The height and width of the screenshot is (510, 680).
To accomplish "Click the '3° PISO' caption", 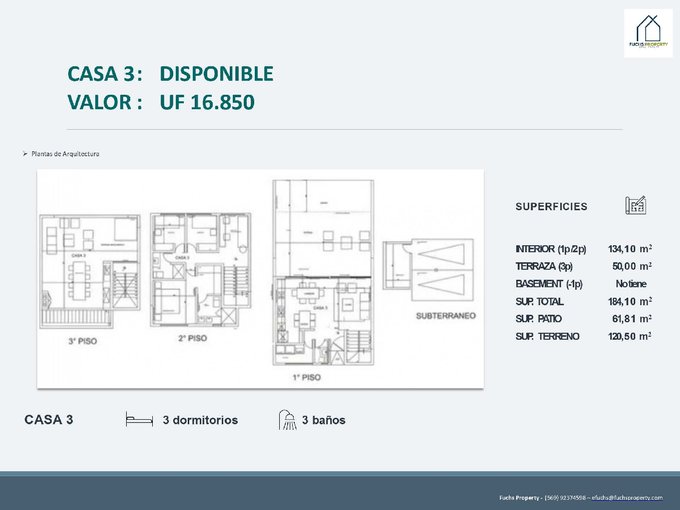I will (x=82, y=341).
